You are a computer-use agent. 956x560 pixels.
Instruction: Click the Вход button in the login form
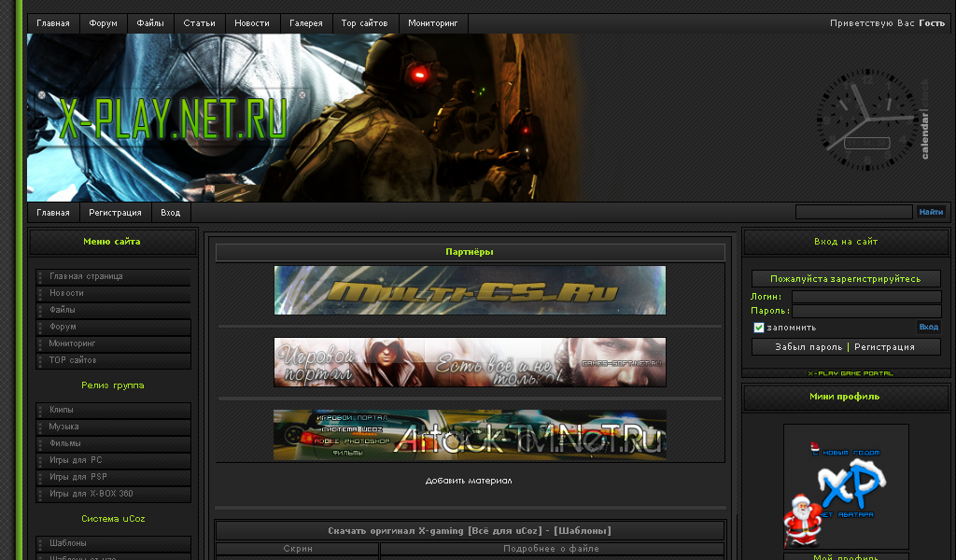pyautogui.click(x=929, y=328)
